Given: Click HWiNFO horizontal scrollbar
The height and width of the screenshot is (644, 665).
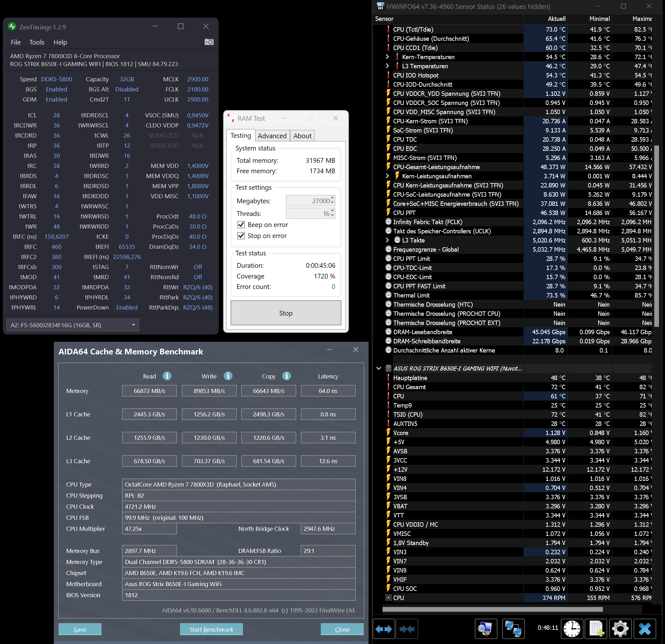Looking at the screenshot, I should (492, 609).
